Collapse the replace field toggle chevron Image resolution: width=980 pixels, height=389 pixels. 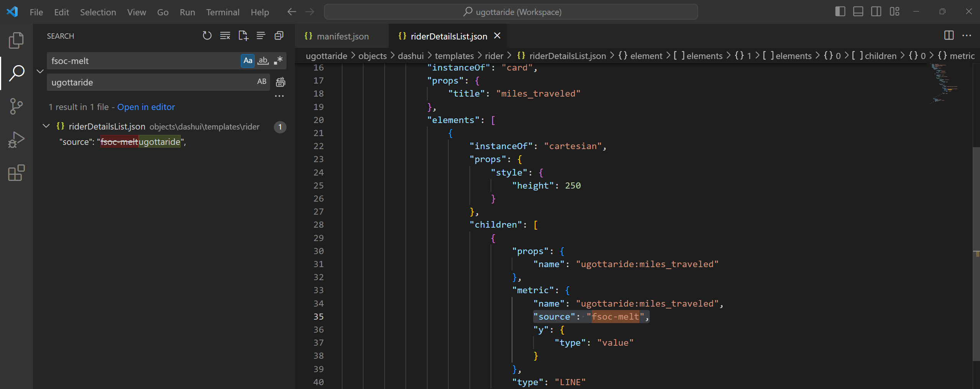40,71
